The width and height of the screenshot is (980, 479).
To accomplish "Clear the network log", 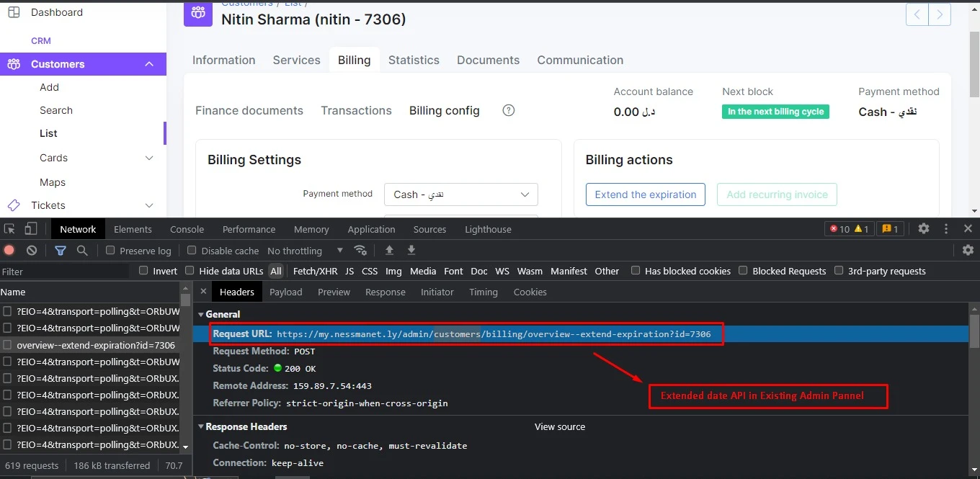I will tap(32, 251).
